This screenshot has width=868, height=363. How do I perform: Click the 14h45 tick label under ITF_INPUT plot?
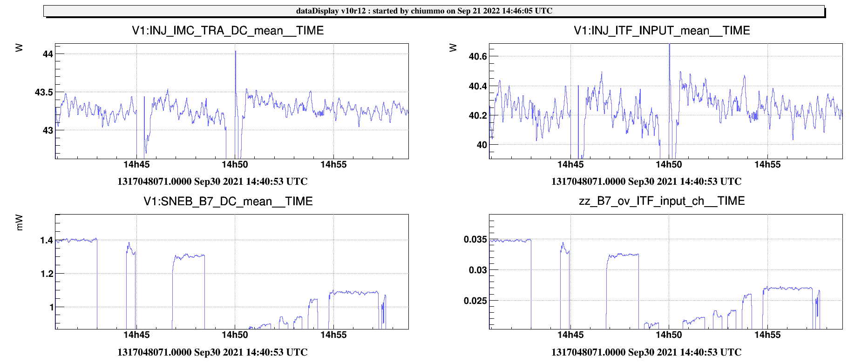pyautogui.click(x=570, y=164)
